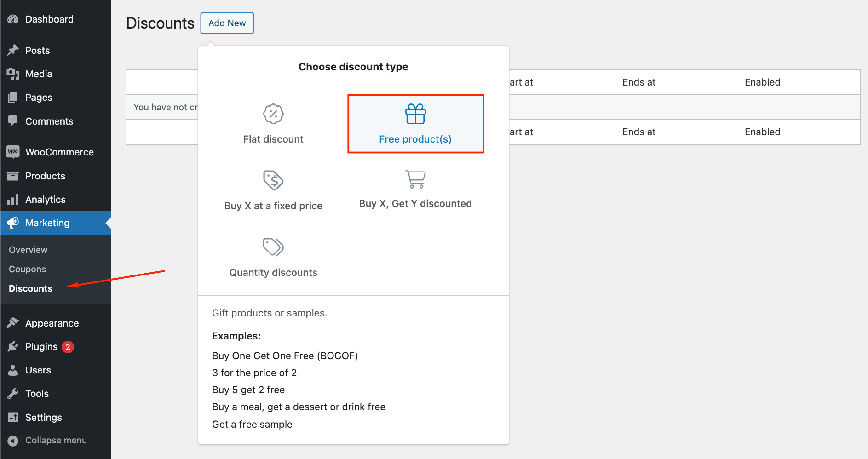
Task: Click the Media library icon
Action: click(13, 74)
